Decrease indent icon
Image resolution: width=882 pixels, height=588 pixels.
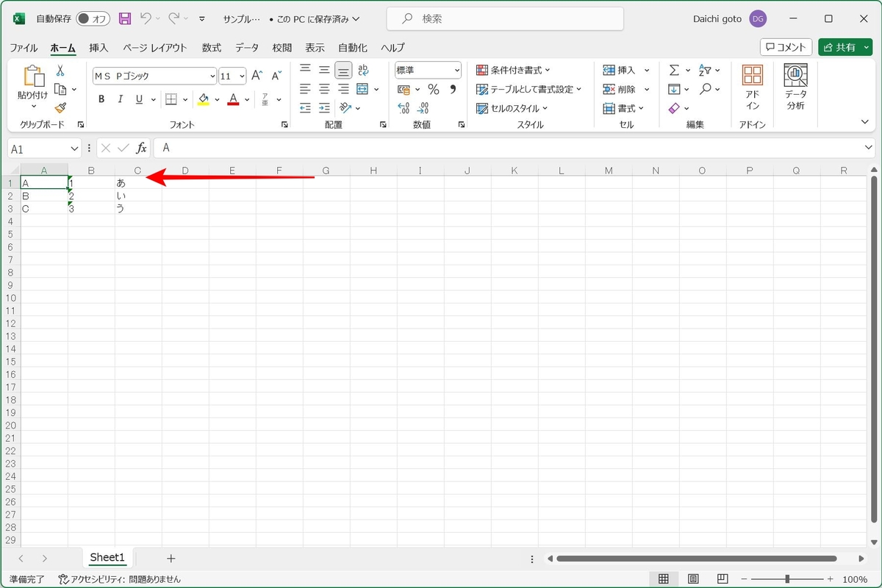coord(305,108)
